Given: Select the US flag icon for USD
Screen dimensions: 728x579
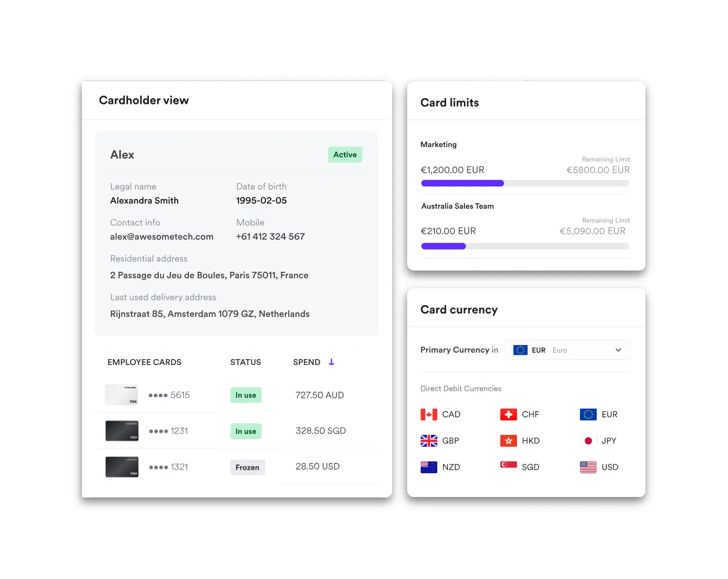Looking at the screenshot, I should (588, 467).
